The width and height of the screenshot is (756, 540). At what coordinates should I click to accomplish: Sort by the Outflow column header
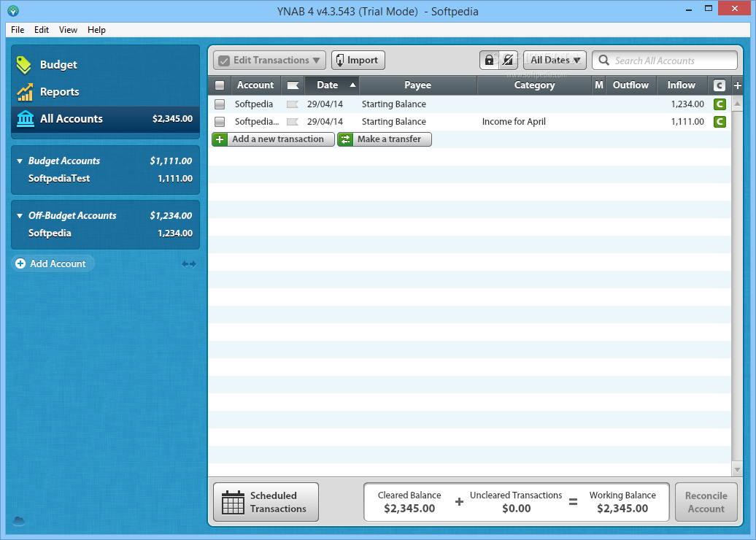pyautogui.click(x=630, y=85)
